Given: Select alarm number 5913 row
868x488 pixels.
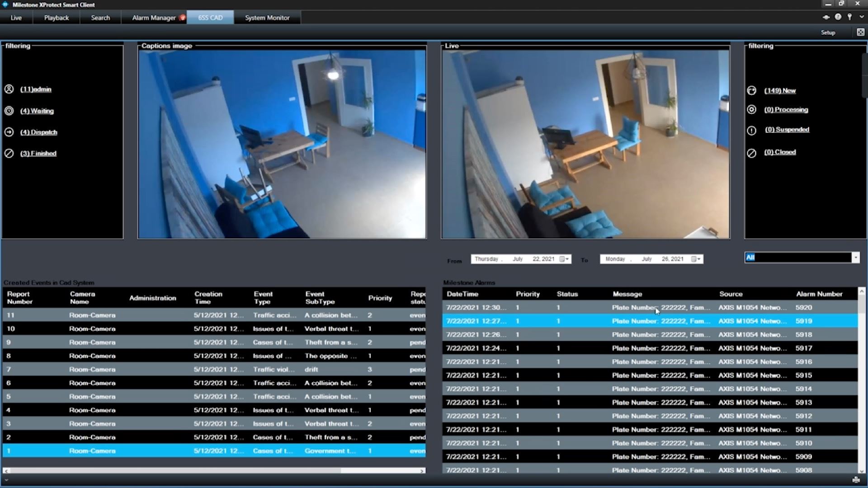Looking at the screenshot, I should pos(650,402).
